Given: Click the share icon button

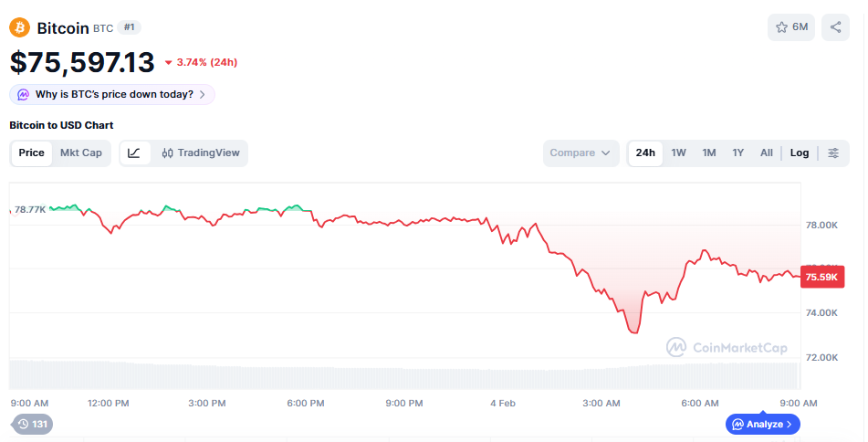Looking at the screenshot, I should (835, 27).
